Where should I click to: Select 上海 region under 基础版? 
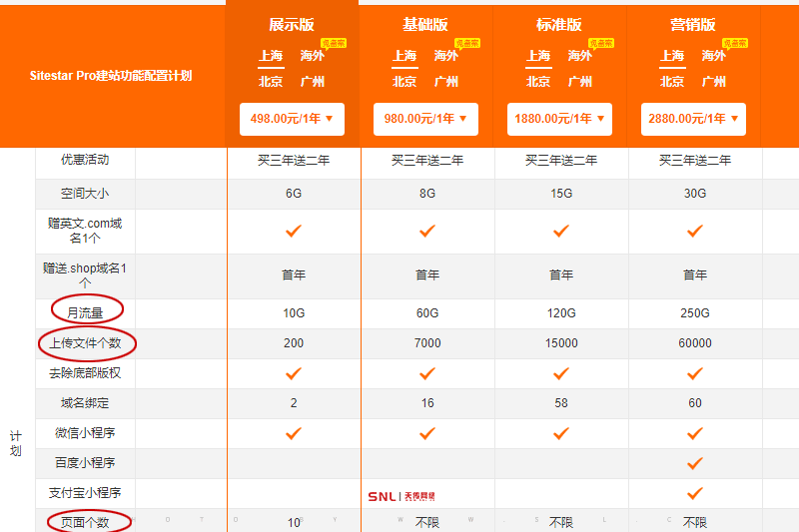[404, 56]
